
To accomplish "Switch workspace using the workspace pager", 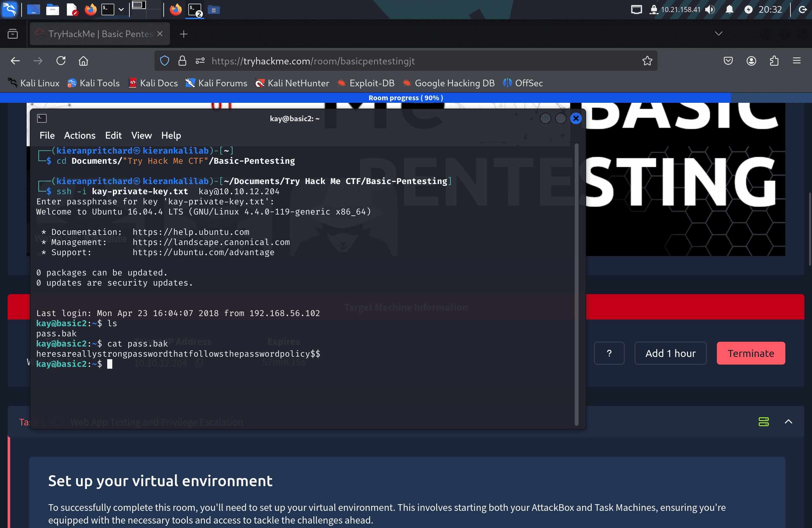I will click(x=147, y=9).
